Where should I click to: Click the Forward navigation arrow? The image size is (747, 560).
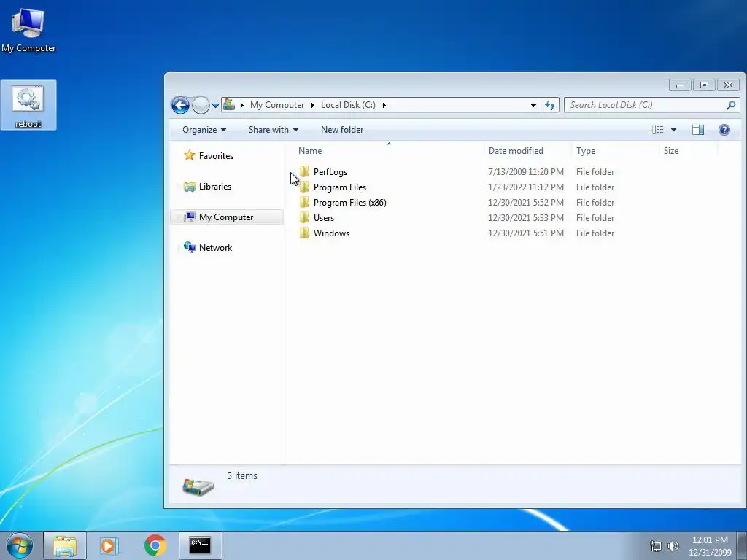(x=201, y=105)
